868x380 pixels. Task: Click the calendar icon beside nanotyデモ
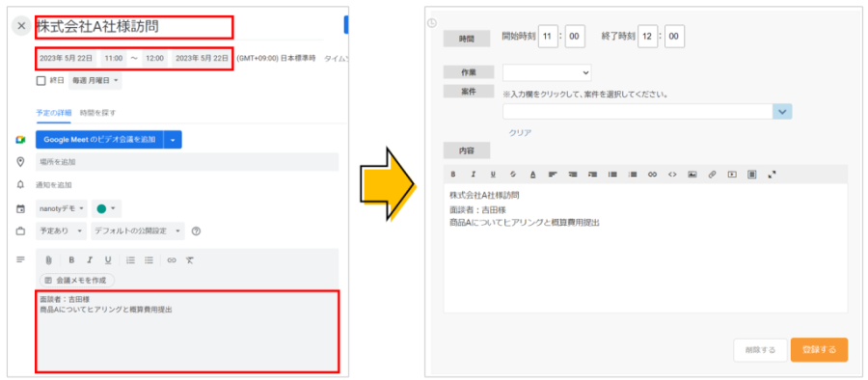tap(20, 209)
